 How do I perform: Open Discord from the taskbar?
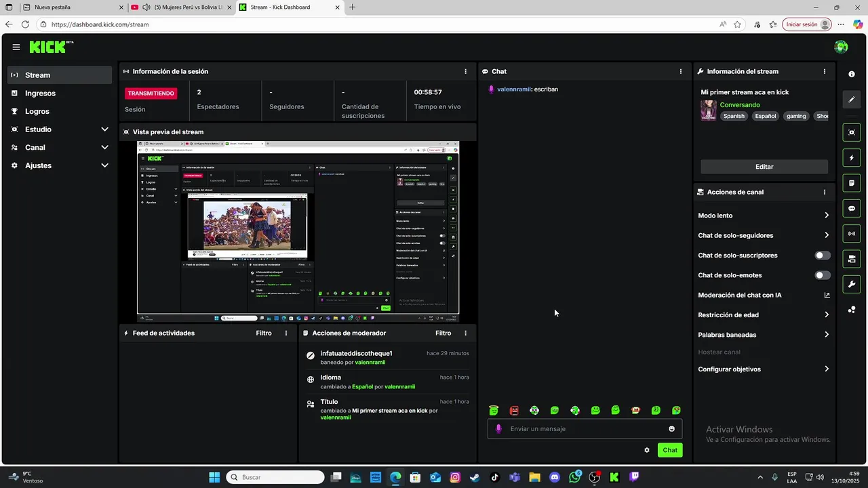555,477
